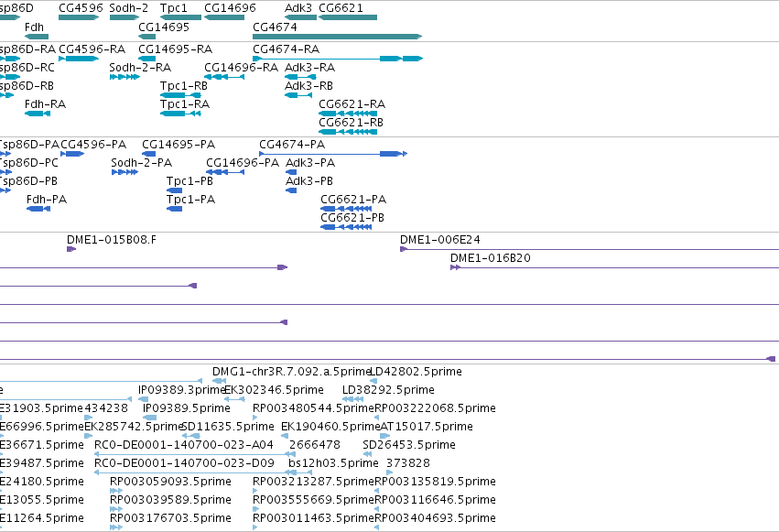The image size is (779, 532).
Task: Select the long CG4674 gene bar
Action: 338,37
